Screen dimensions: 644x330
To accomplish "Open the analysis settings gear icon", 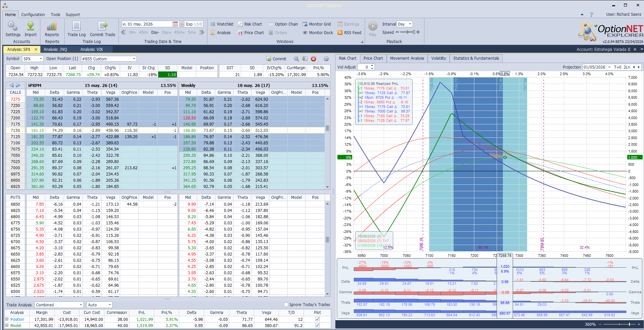I will pos(326,59).
